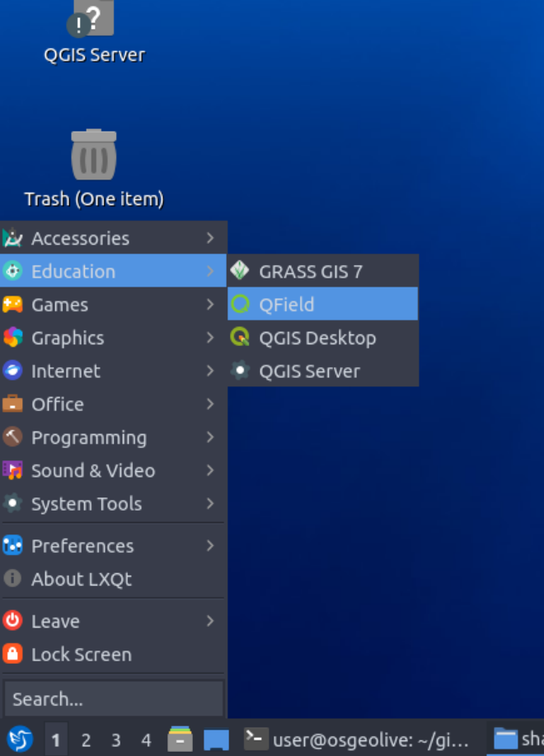544x756 pixels.
Task: Open the Office menu category
Action: (114, 404)
